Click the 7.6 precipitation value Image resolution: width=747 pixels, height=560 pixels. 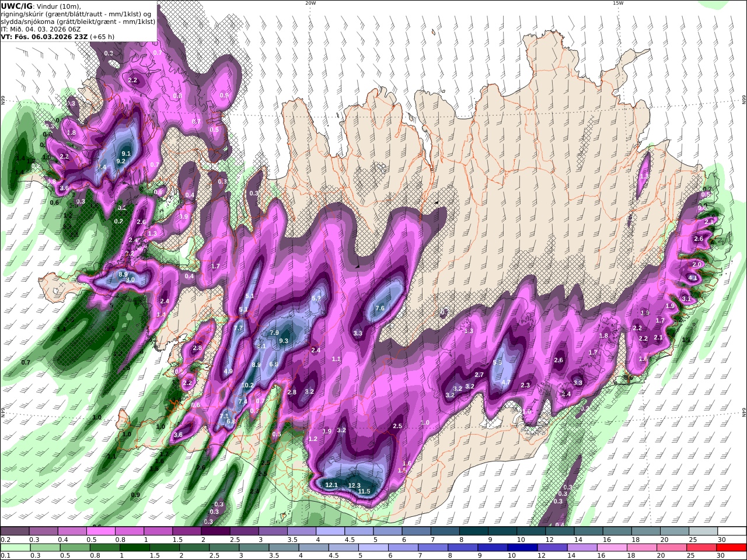[380, 308]
